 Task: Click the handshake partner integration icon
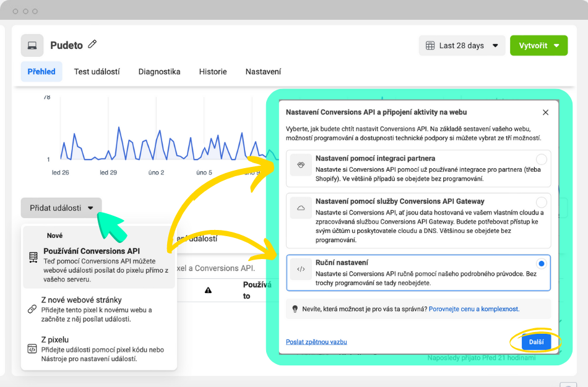[301, 165]
